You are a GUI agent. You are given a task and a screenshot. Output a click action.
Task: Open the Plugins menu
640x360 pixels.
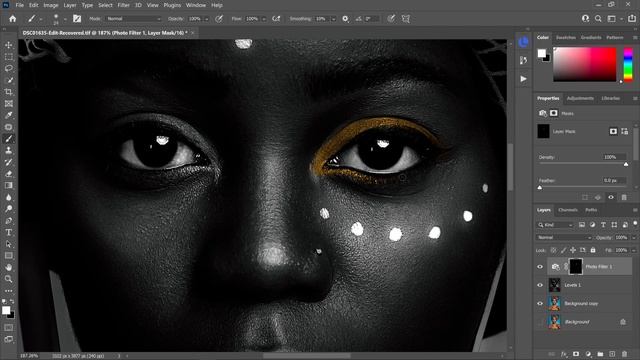[x=172, y=5]
